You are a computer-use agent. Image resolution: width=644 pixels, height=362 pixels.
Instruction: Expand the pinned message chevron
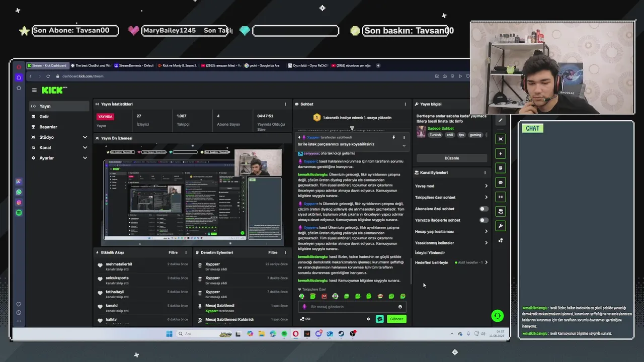tap(404, 145)
